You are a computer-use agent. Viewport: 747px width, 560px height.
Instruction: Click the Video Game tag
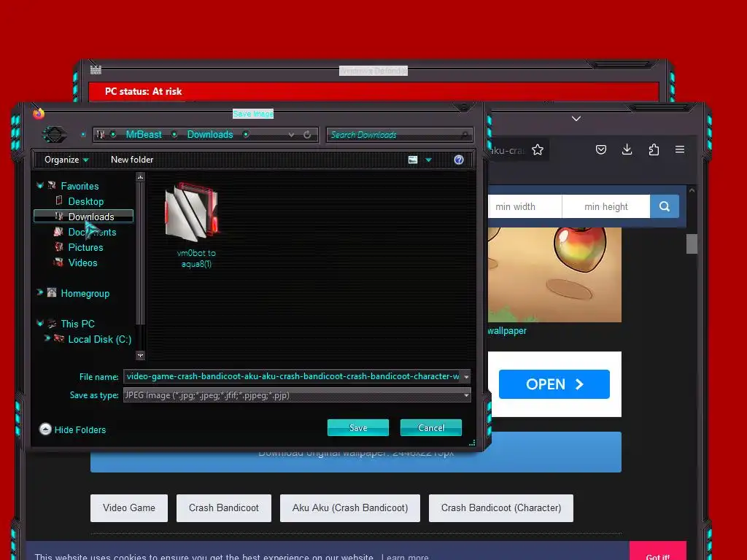[129, 507]
